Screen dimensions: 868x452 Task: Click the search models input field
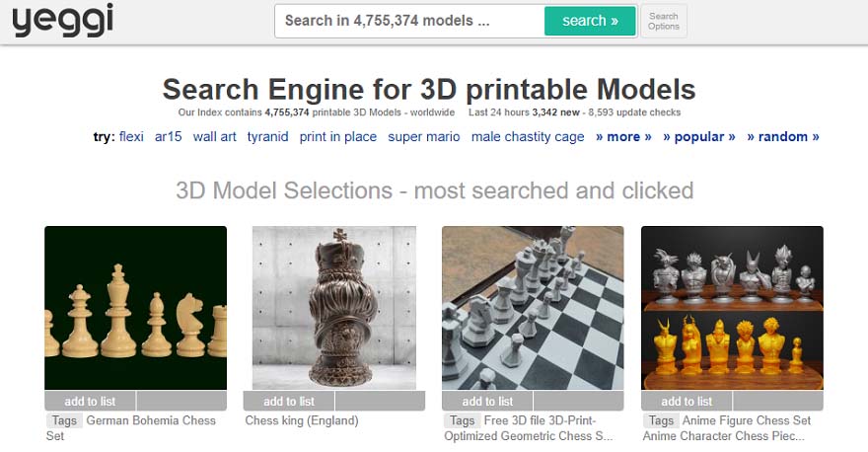pyautogui.click(x=408, y=21)
